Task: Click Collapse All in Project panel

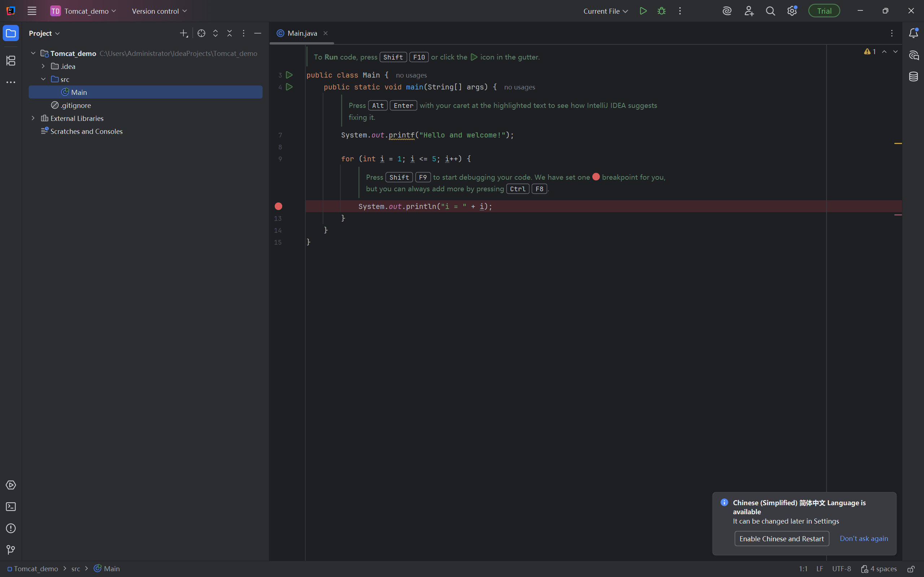Action: [x=230, y=33]
